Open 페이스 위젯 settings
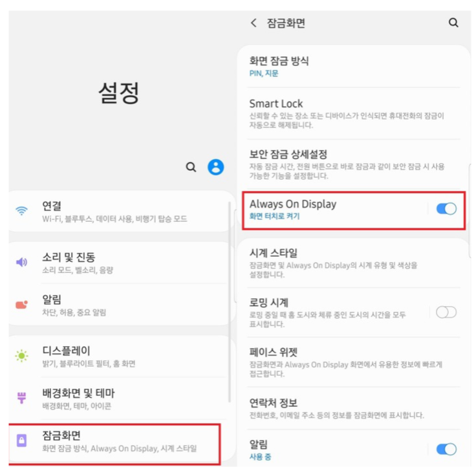This screenshot has height=469, width=476. [x=354, y=362]
